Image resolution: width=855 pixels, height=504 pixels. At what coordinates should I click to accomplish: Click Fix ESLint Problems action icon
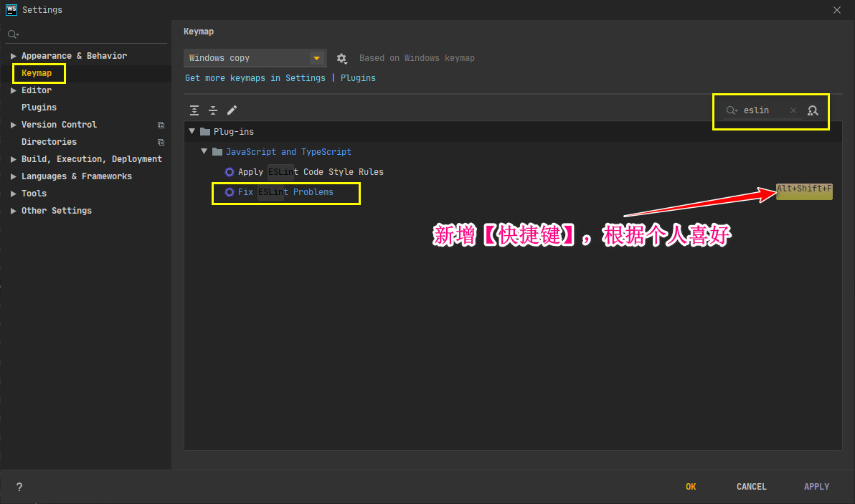pyautogui.click(x=230, y=192)
